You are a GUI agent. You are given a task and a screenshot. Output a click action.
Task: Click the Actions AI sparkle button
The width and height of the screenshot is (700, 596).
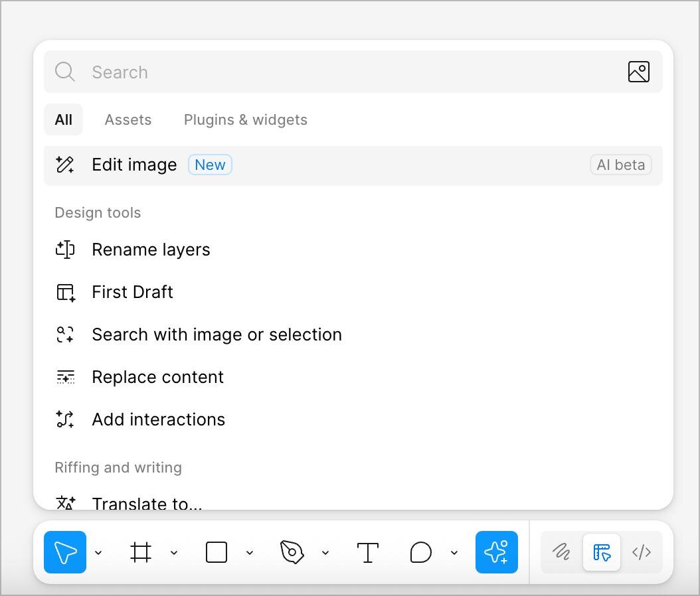coord(497,552)
